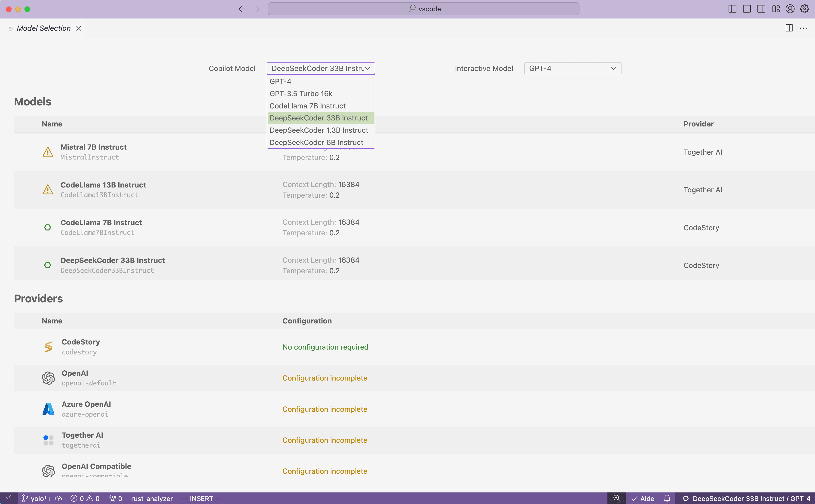The image size is (815, 504).
Task: Click No configuration required for CodeStory
Action: click(325, 347)
